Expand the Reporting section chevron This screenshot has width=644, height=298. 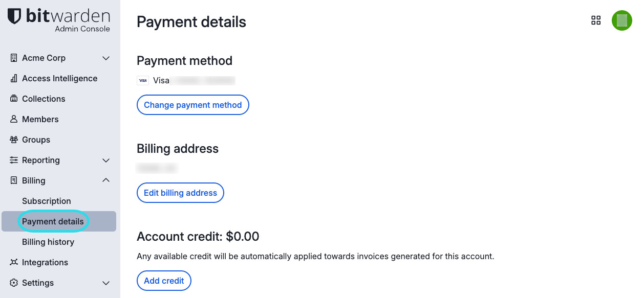(x=106, y=160)
